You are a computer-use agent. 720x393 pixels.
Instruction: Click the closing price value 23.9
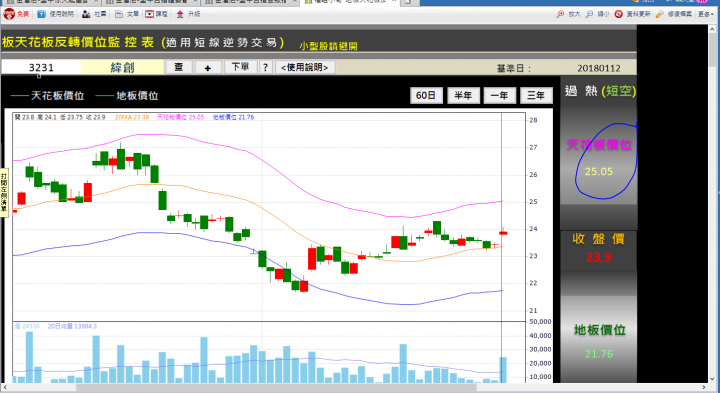[x=599, y=257]
